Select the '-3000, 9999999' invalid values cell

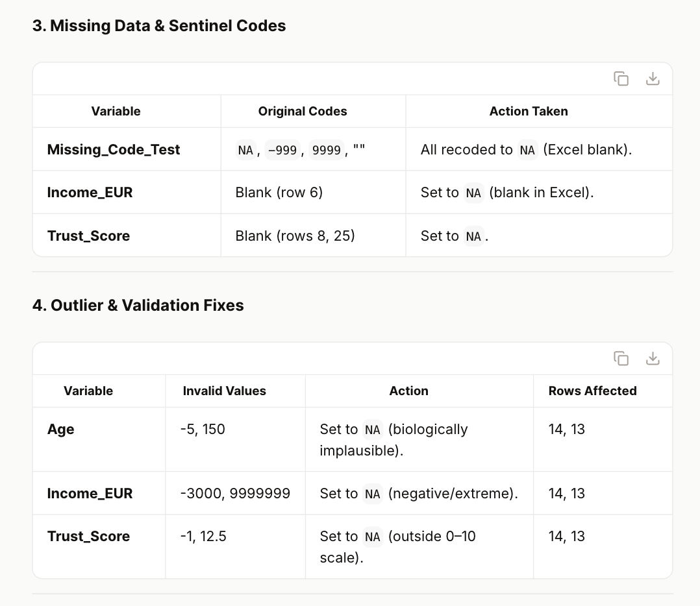(235, 493)
